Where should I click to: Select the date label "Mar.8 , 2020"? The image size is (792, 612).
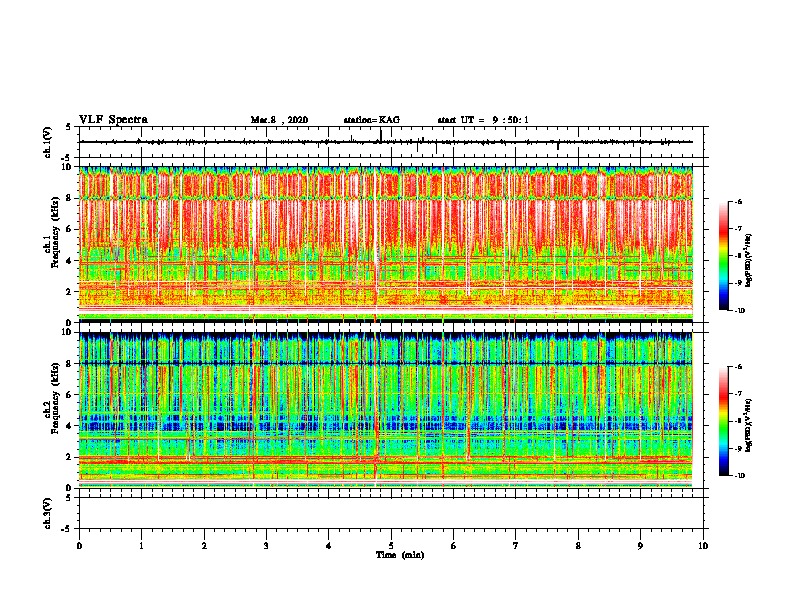click(x=279, y=120)
